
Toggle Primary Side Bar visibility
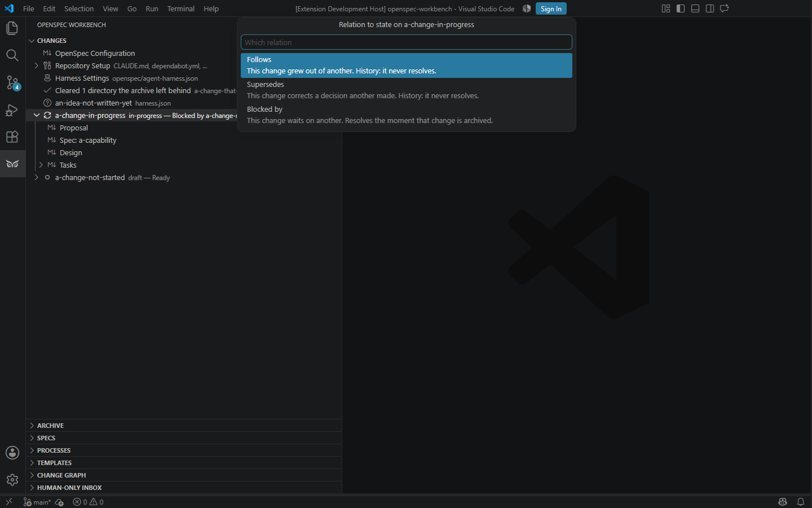681,8
